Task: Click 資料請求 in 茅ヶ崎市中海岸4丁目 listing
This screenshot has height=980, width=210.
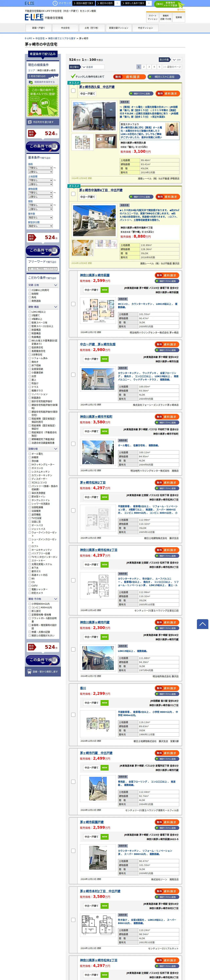Action: pyautogui.click(x=168, y=197)
